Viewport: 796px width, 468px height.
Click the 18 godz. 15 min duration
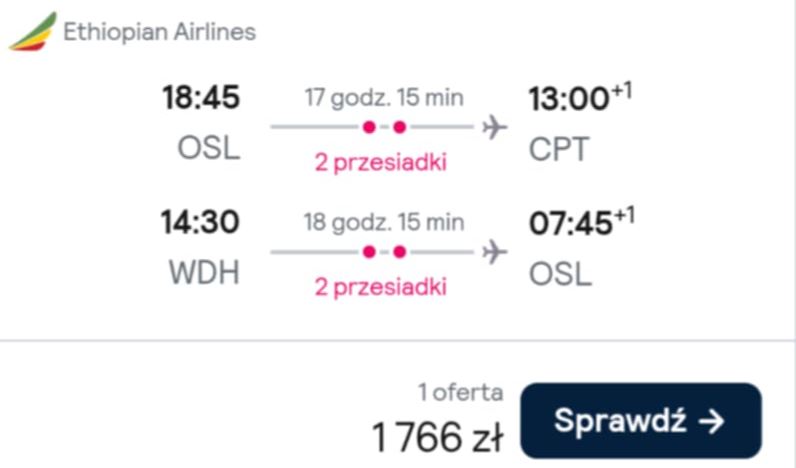384,222
